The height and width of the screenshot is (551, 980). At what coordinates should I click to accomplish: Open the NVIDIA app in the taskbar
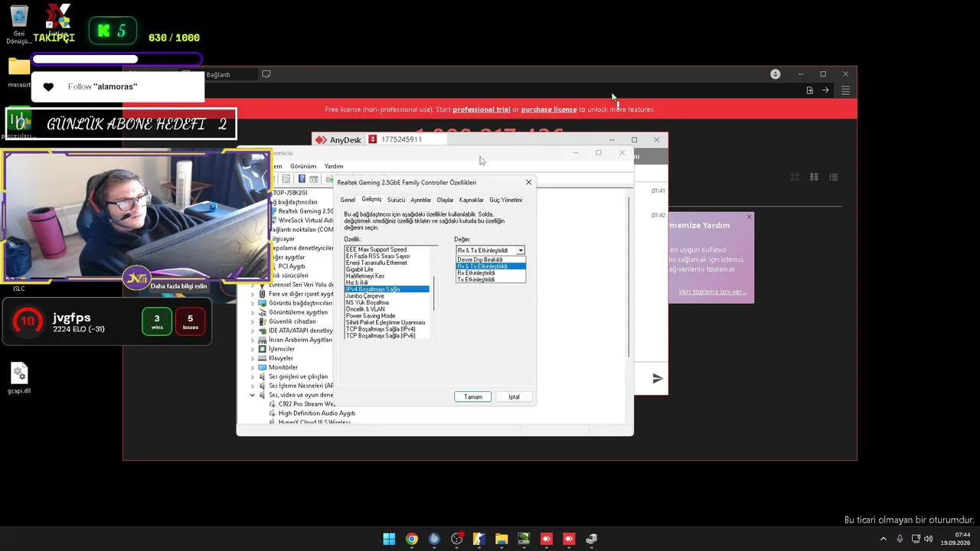(x=524, y=539)
